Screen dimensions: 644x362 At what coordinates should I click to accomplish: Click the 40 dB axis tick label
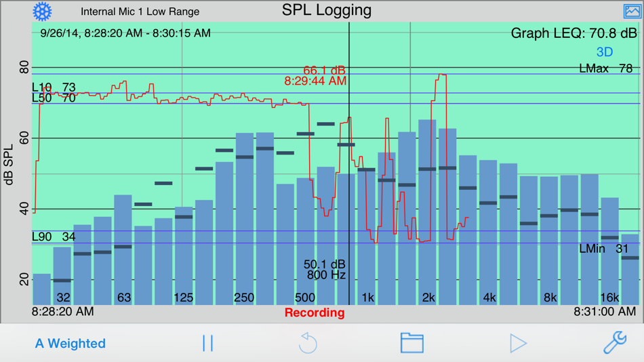tap(24, 209)
